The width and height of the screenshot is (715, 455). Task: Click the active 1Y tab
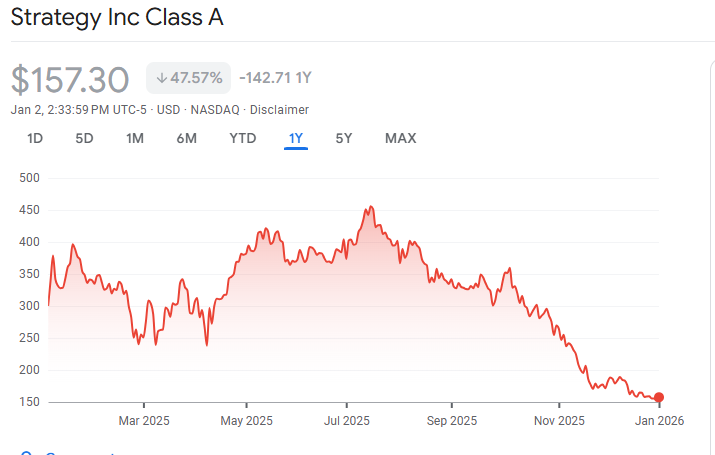pyautogui.click(x=295, y=138)
